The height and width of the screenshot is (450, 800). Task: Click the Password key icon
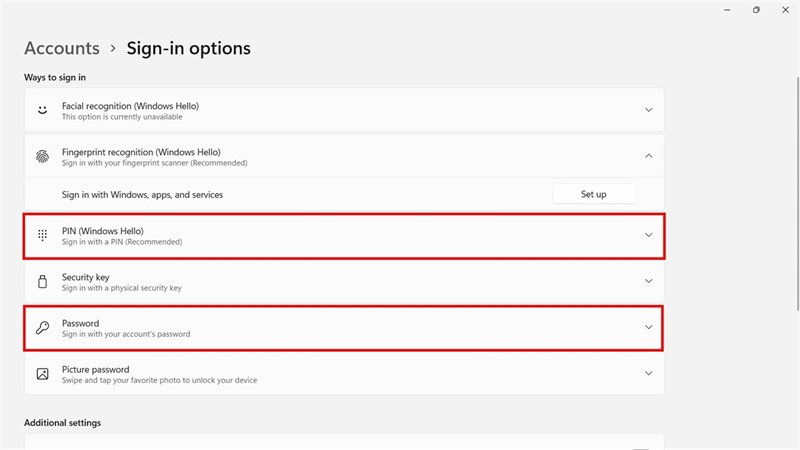click(42, 328)
